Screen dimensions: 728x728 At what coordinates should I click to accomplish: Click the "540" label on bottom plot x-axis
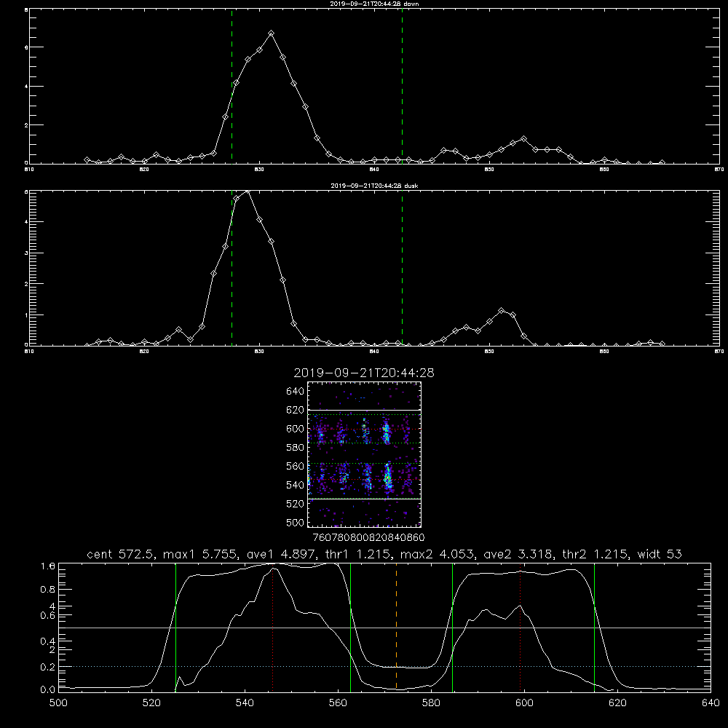(245, 703)
